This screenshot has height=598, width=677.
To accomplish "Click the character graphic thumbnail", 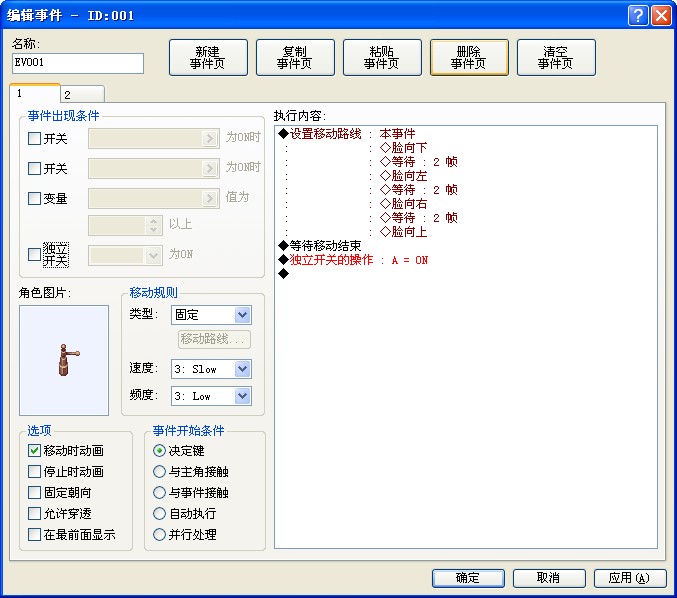I will (x=64, y=361).
